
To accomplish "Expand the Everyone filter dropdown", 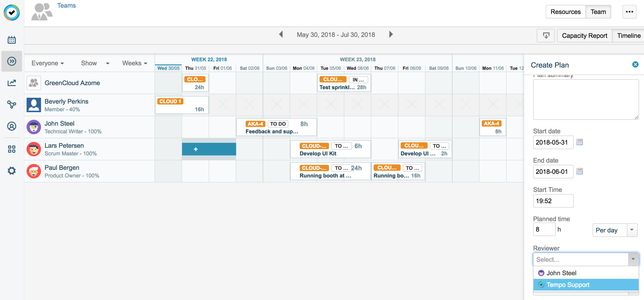I will tap(48, 63).
